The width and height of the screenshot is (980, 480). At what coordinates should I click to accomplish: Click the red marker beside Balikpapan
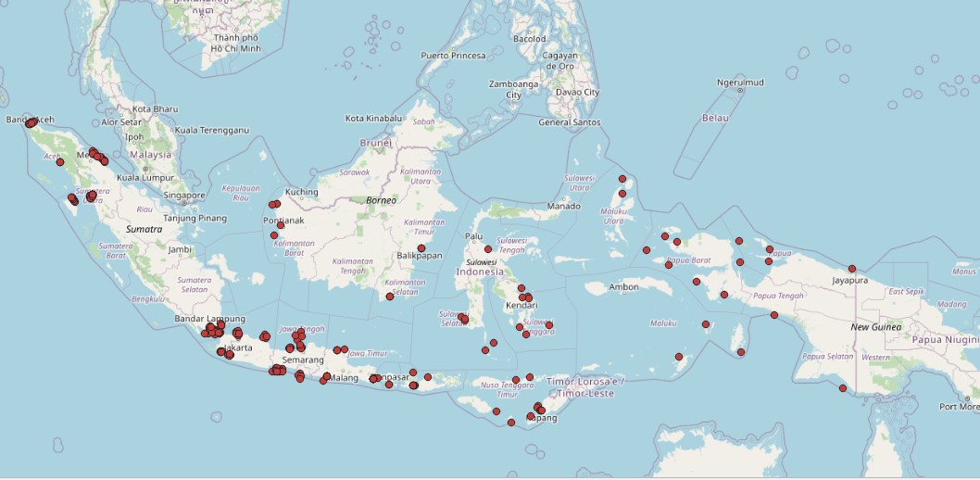pyautogui.click(x=421, y=248)
